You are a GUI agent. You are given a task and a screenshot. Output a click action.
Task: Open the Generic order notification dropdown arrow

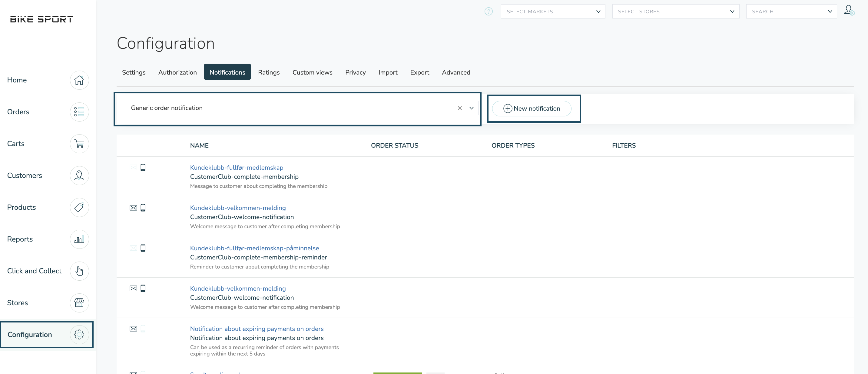click(x=471, y=108)
